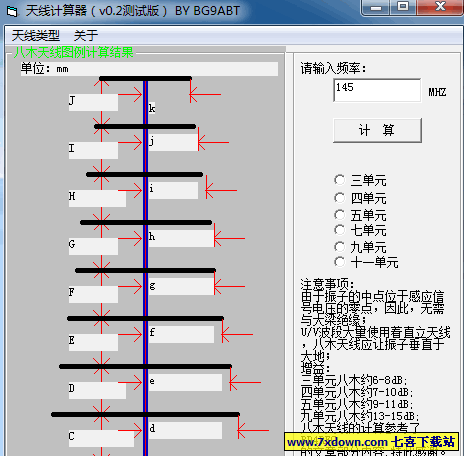464x456 pixels.
Task: Click the J spacing result field
Action: [x=93, y=102]
